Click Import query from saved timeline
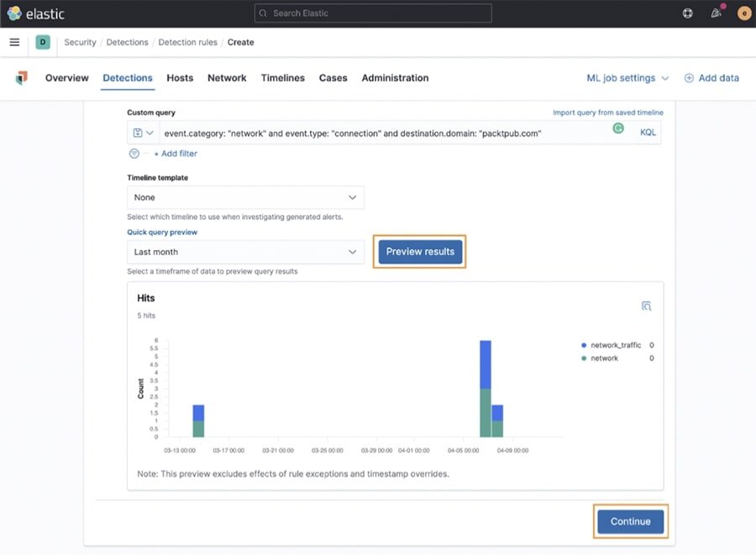 point(607,112)
